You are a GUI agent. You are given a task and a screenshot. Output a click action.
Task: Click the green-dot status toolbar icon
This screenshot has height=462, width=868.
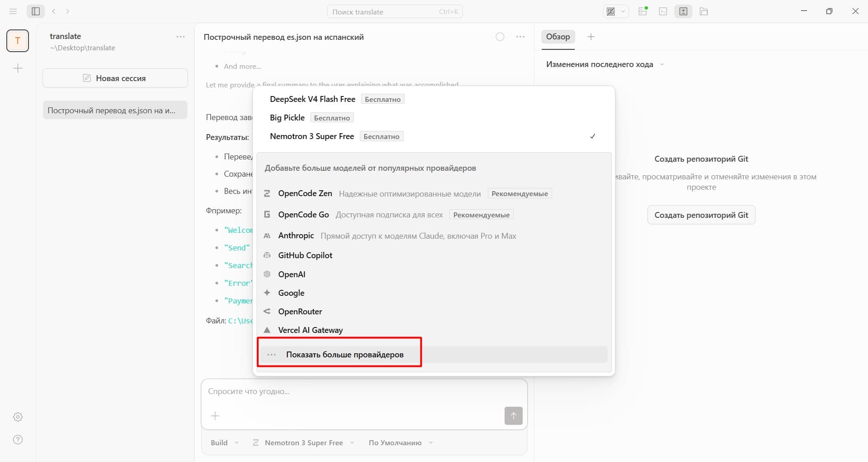tap(643, 11)
